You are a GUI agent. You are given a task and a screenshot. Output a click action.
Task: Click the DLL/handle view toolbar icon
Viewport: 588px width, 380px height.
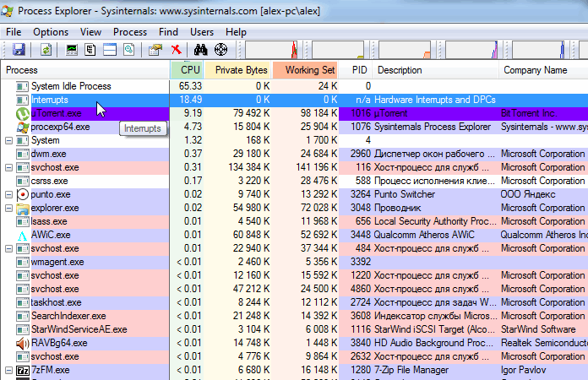point(129,50)
